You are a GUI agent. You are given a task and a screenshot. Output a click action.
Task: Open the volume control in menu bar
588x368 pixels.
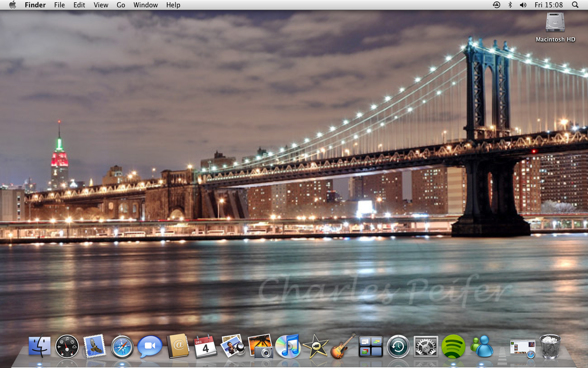tap(523, 5)
